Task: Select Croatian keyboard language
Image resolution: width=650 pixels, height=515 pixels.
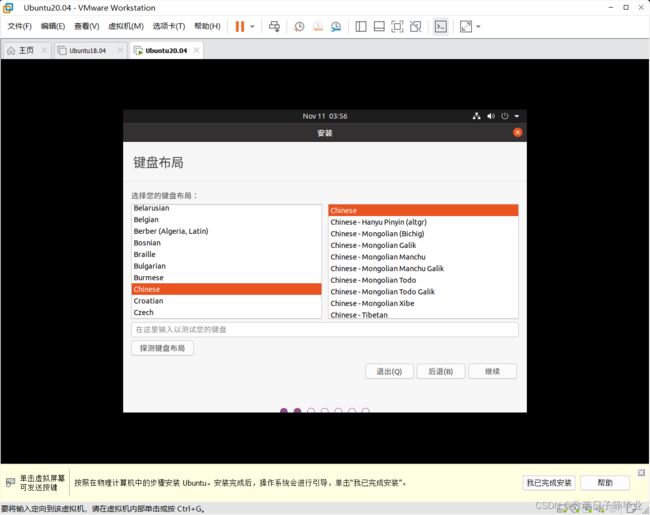Action: coord(226,301)
